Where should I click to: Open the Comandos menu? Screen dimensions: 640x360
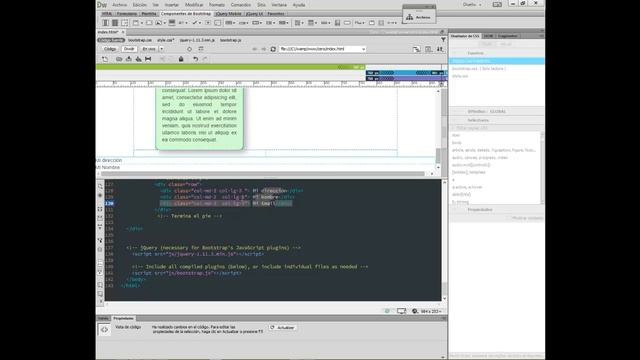(241, 5)
